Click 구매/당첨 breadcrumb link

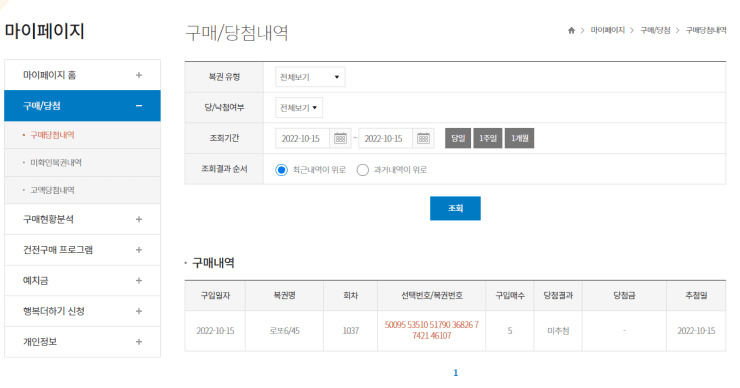(655, 30)
